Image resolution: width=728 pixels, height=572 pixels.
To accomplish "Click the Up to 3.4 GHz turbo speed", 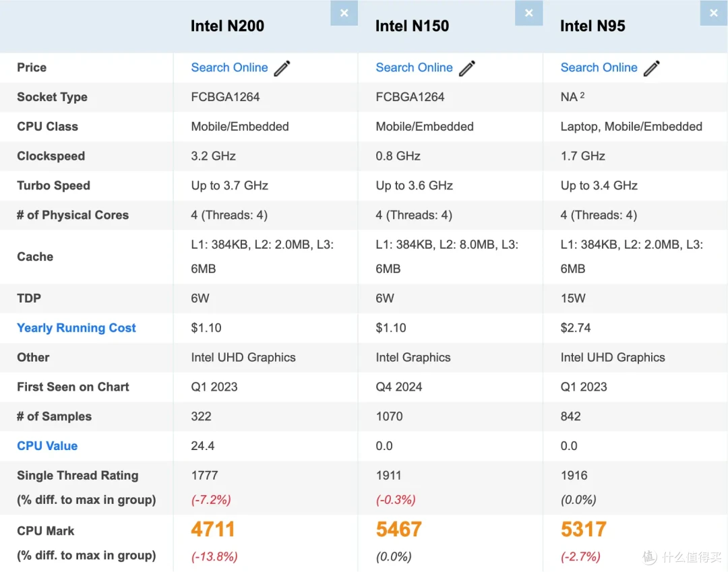I will click(x=599, y=185).
